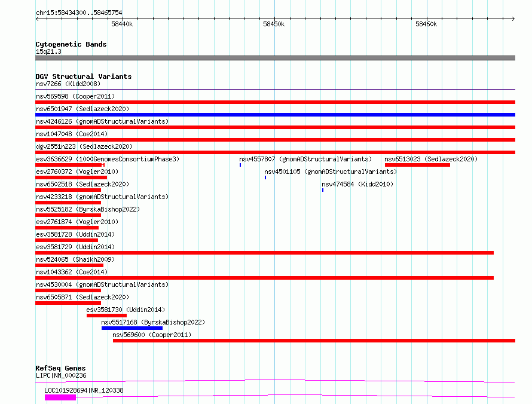This screenshot has width=532, height=404.
Task: Click the LOC101928694 magenta exon block
Action: pos(60,397)
